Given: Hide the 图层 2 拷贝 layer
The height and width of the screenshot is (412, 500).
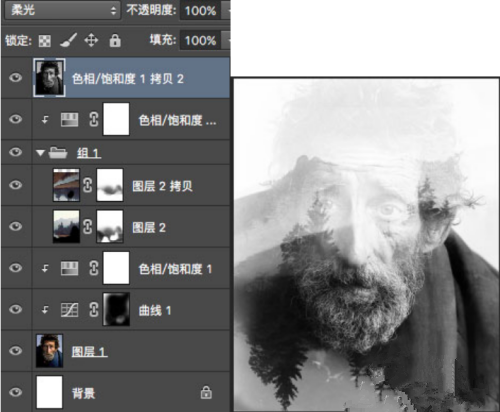Looking at the screenshot, I should click(16, 185).
